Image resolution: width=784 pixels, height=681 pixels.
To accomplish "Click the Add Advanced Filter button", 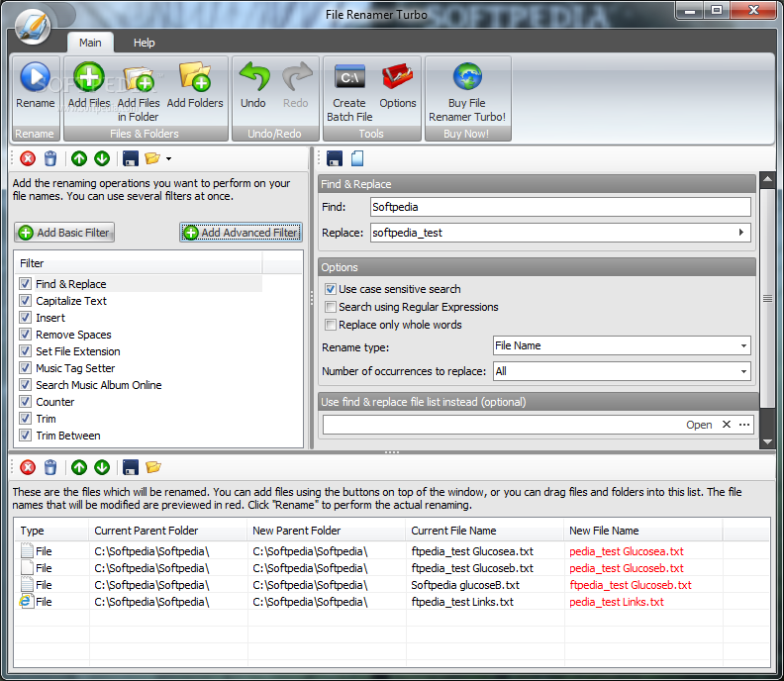I will 241,233.
